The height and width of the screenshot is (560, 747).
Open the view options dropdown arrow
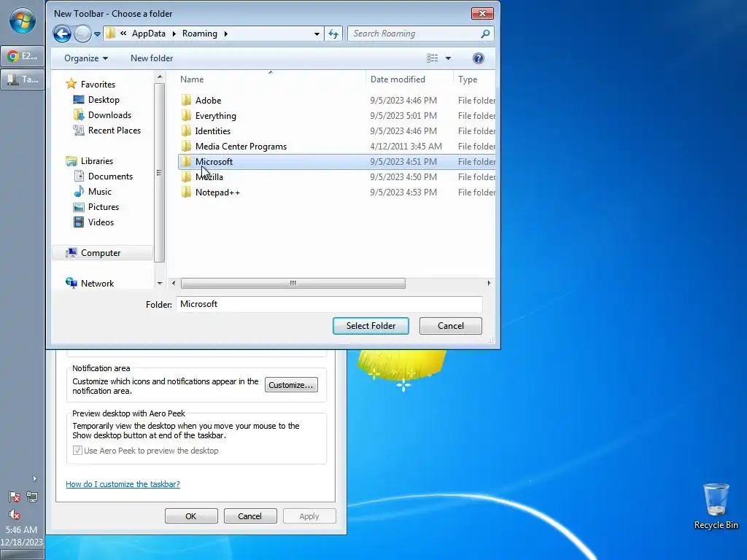(448, 58)
